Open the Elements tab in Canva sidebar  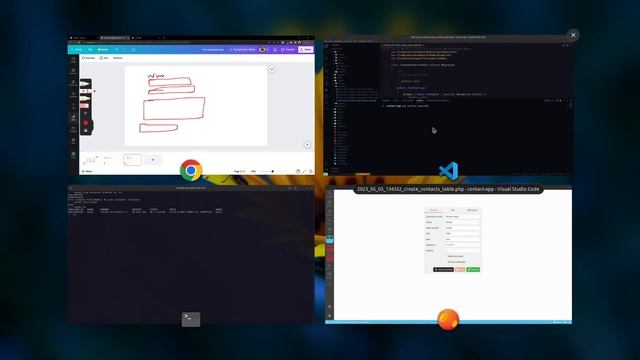click(73, 71)
